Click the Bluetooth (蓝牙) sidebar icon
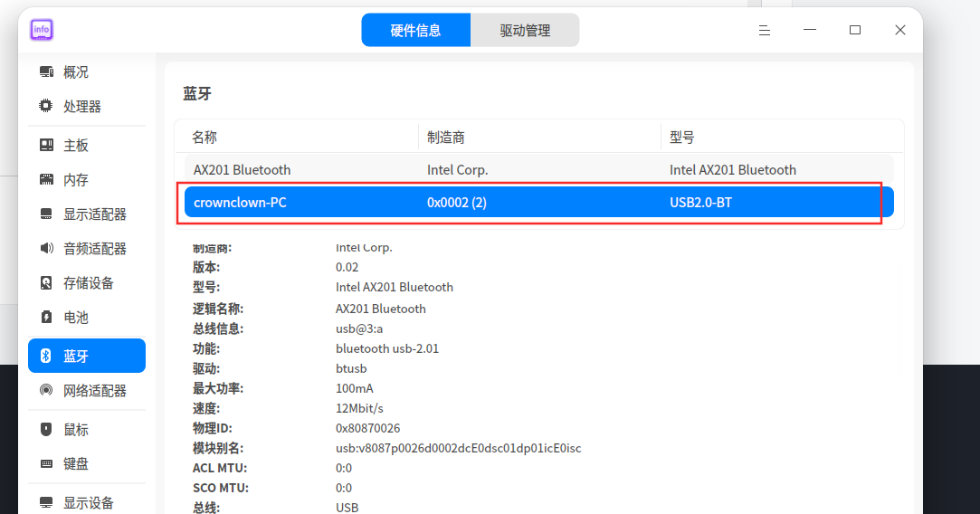The width and height of the screenshot is (980, 514). click(x=46, y=356)
